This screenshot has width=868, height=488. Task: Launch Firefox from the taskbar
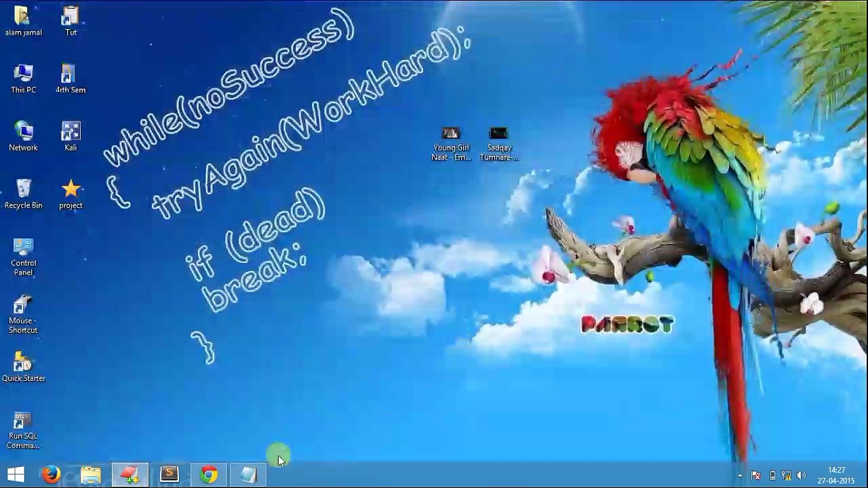point(51,475)
